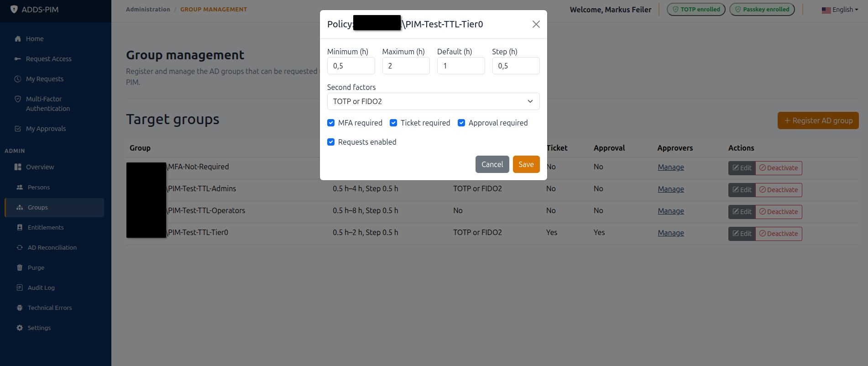Click the Entitlements badge icon

(20, 227)
